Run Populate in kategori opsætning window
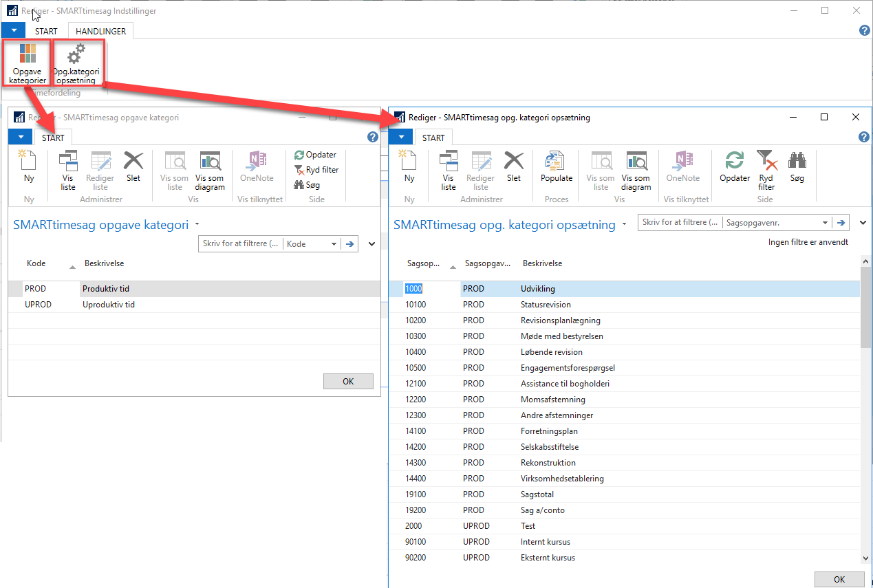The width and height of the screenshot is (873, 588). click(x=557, y=168)
